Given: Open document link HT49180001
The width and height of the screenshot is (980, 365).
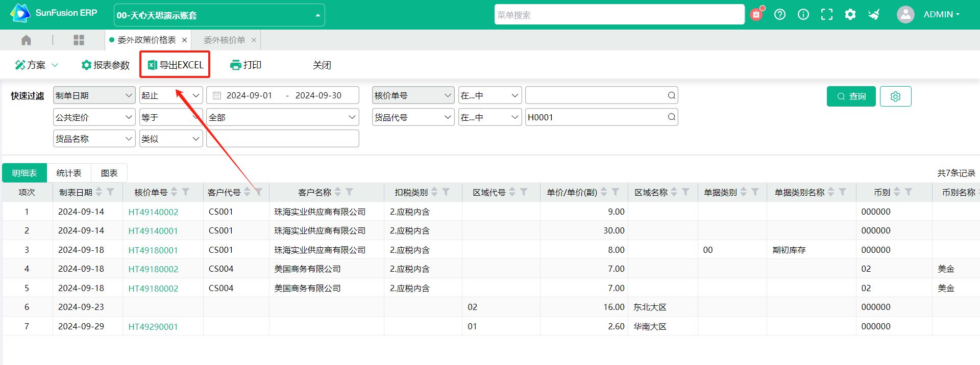Looking at the screenshot, I should tap(153, 250).
